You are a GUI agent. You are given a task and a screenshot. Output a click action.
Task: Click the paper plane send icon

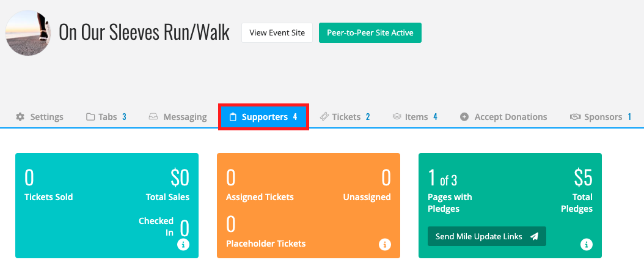pos(534,236)
